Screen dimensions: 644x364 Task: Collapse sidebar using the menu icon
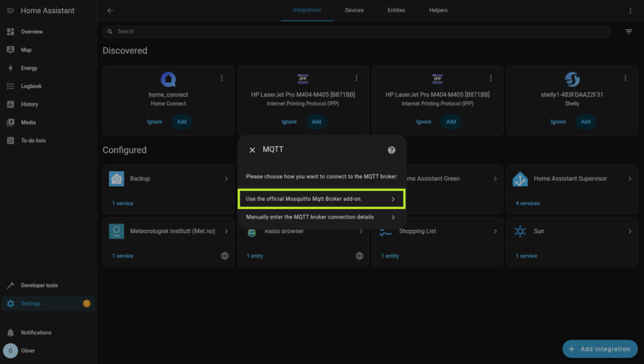10,11
